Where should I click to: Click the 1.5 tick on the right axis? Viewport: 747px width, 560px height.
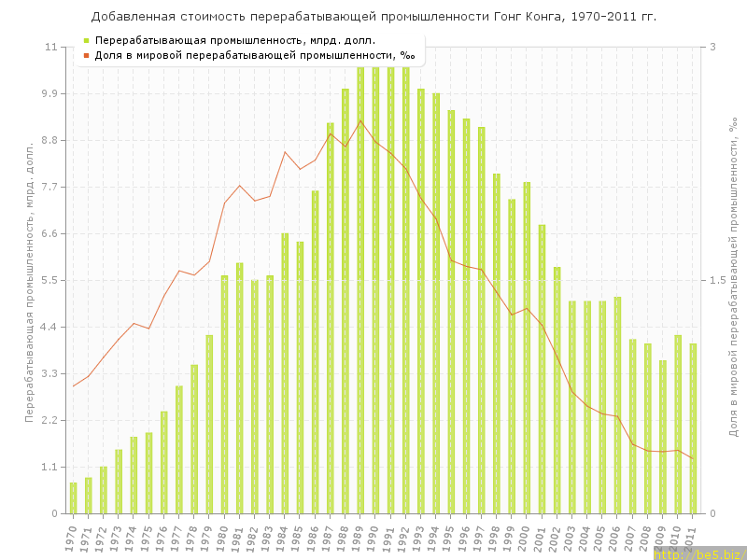click(718, 280)
